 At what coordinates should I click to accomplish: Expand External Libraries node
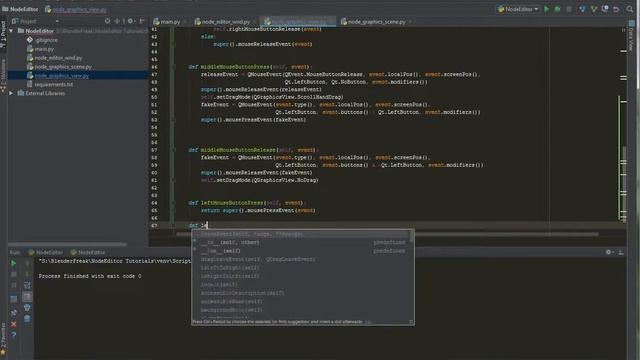pos(11,93)
